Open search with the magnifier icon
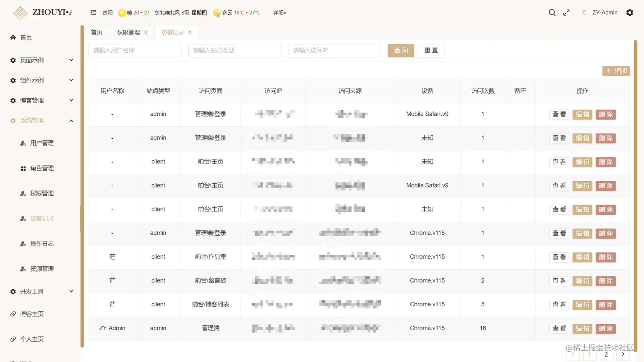The width and height of the screenshot is (644, 362). pyautogui.click(x=552, y=12)
